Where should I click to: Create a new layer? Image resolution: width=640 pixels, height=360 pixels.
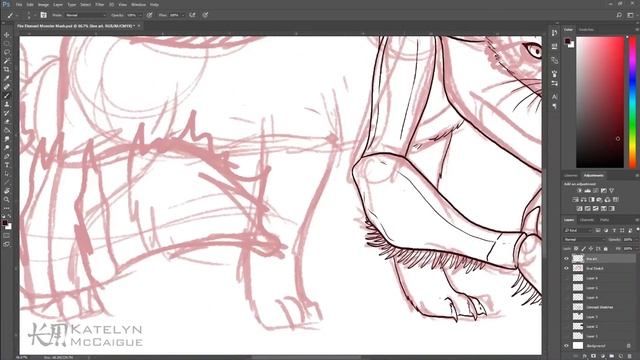click(x=621, y=356)
